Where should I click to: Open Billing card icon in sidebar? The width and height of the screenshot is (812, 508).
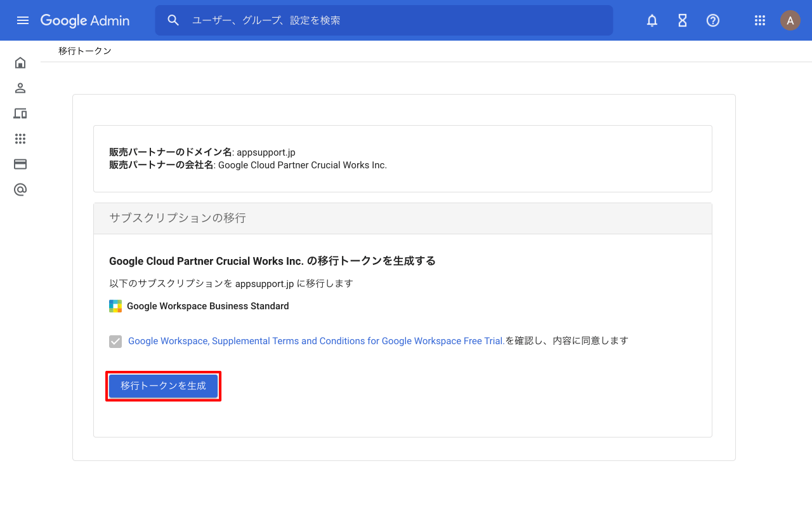pyautogui.click(x=20, y=164)
